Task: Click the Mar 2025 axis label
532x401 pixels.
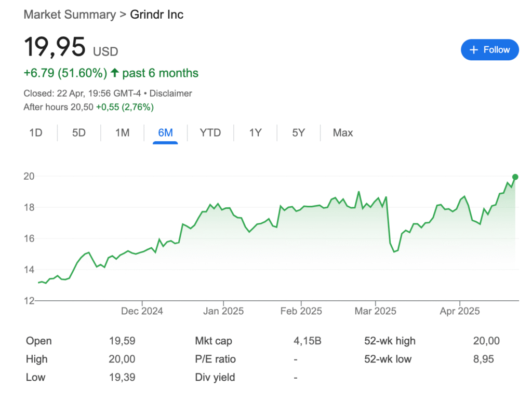Action: click(x=375, y=311)
